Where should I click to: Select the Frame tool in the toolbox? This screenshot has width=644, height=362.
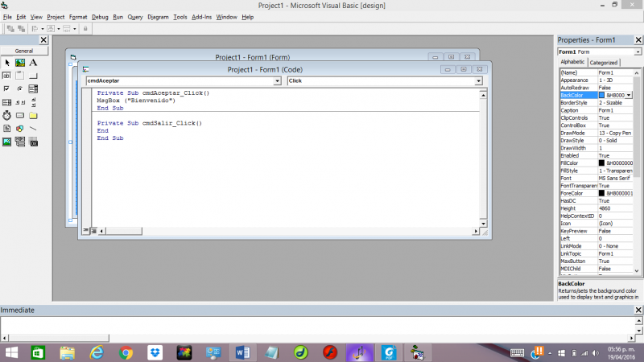[20, 76]
